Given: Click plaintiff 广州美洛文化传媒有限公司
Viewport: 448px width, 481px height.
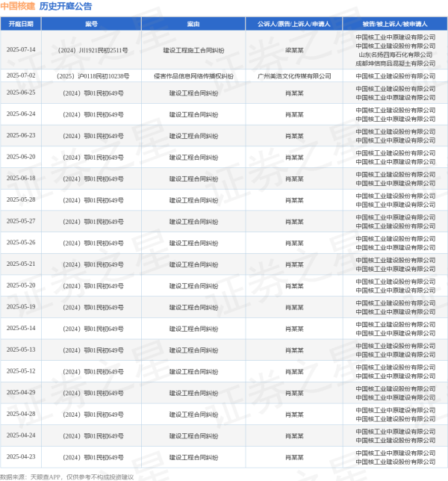Looking at the screenshot, I should click(294, 76).
